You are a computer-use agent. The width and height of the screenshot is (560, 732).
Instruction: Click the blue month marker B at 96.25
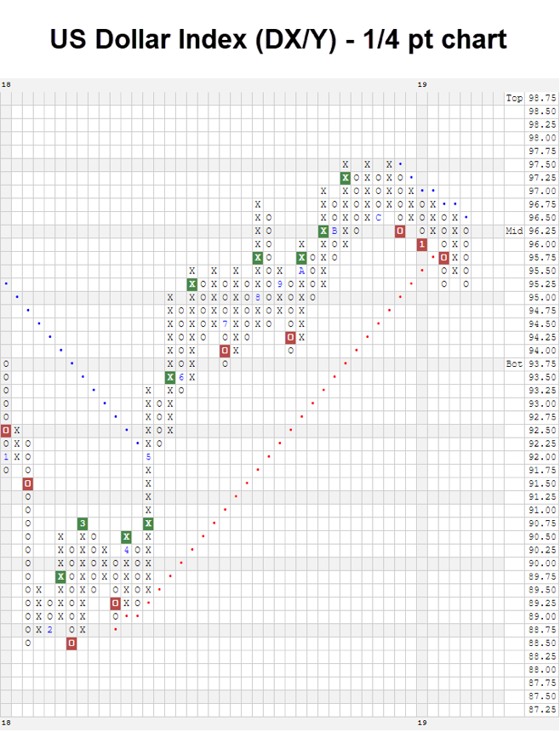pyautogui.click(x=334, y=231)
